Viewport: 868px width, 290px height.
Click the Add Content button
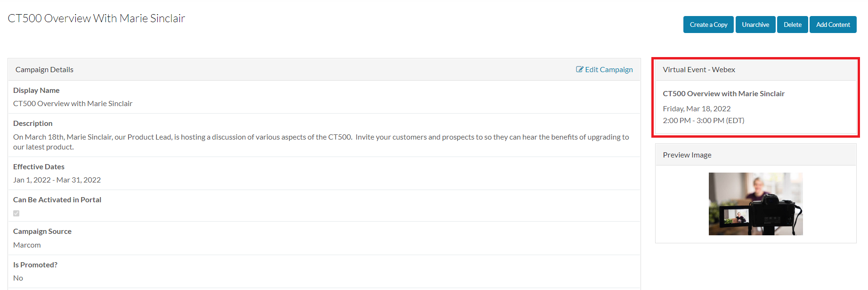pos(833,24)
